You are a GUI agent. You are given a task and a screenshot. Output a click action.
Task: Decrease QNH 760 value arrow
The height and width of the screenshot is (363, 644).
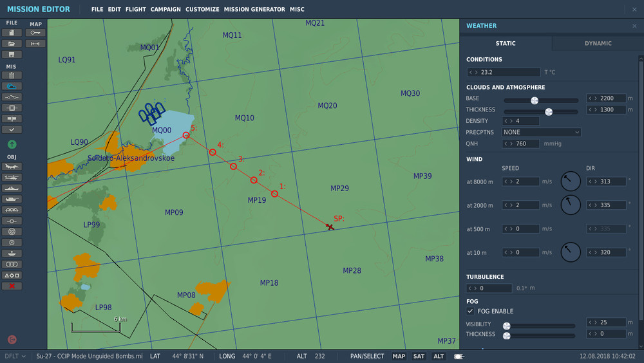tap(506, 144)
